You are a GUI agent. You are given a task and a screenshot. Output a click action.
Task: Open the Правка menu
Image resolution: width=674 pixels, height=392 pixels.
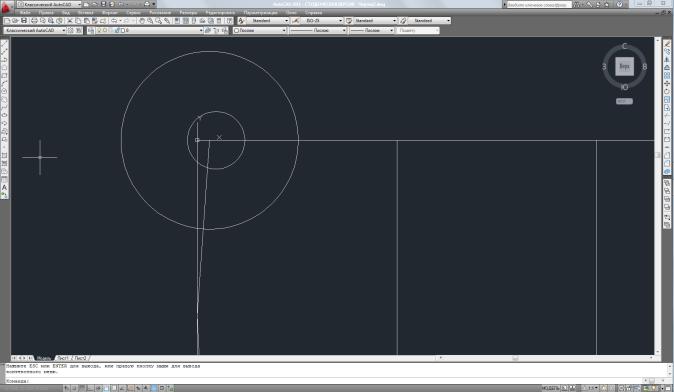(46, 13)
